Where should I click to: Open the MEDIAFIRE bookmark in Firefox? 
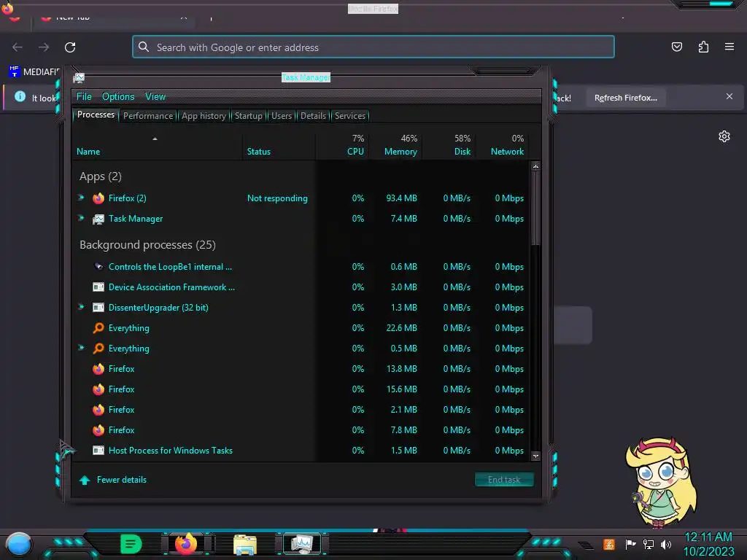(x=34, y=72)
